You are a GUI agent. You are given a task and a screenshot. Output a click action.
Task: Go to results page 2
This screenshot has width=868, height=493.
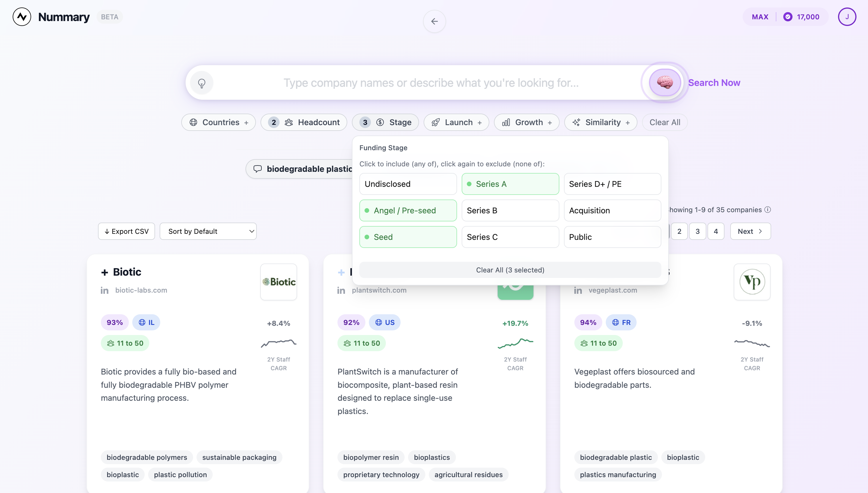(x=679, y=231)
